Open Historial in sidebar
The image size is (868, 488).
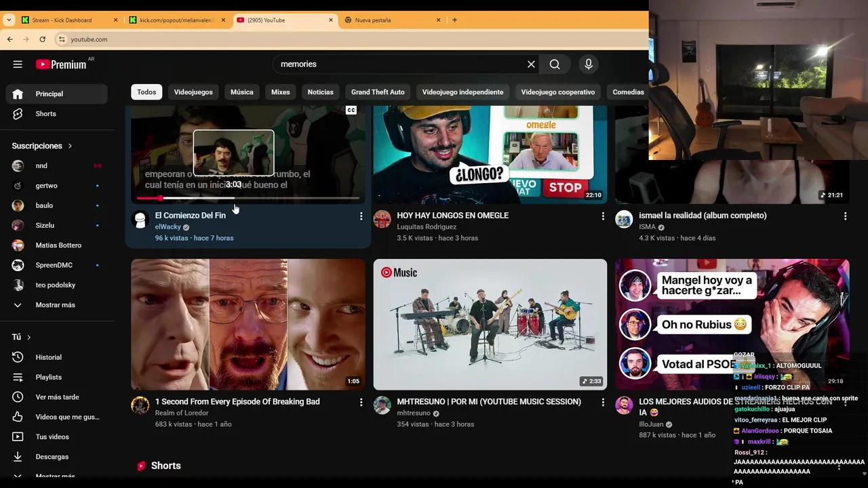coord(57,357)
